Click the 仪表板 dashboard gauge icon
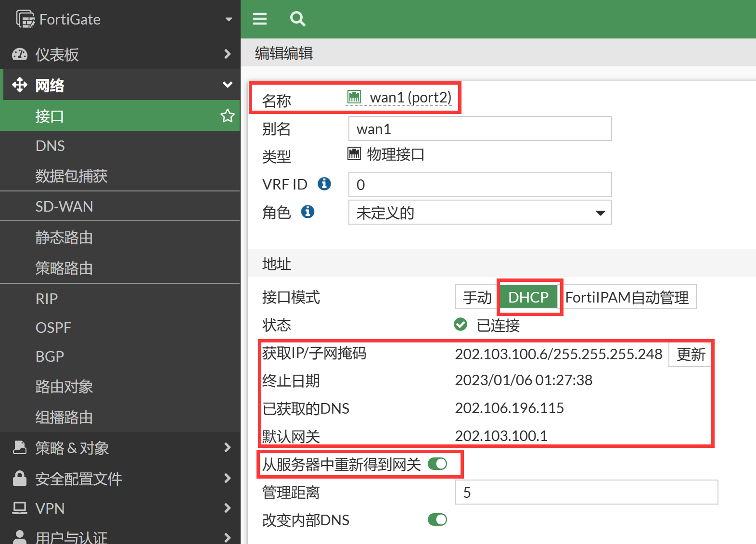 [20, 54]
